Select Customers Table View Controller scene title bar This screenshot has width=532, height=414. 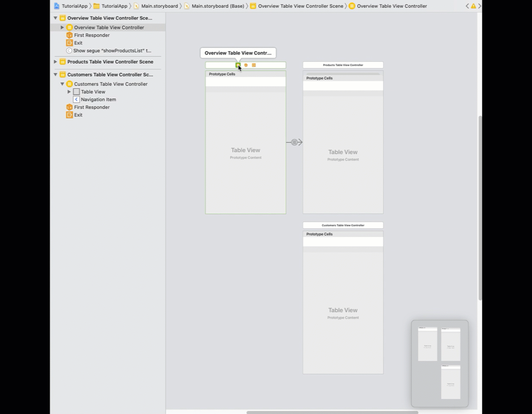pos(343,225)
